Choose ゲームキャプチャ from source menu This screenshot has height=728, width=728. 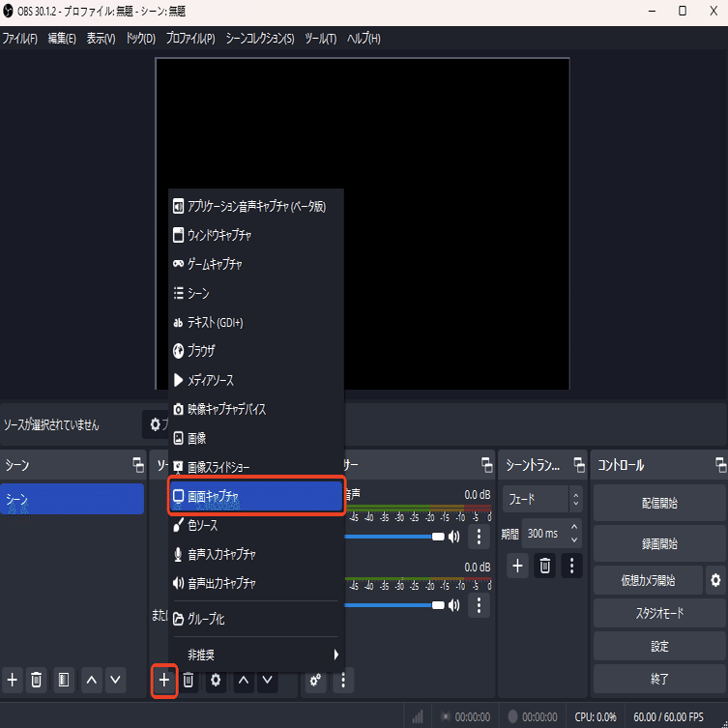pos(256,264)
